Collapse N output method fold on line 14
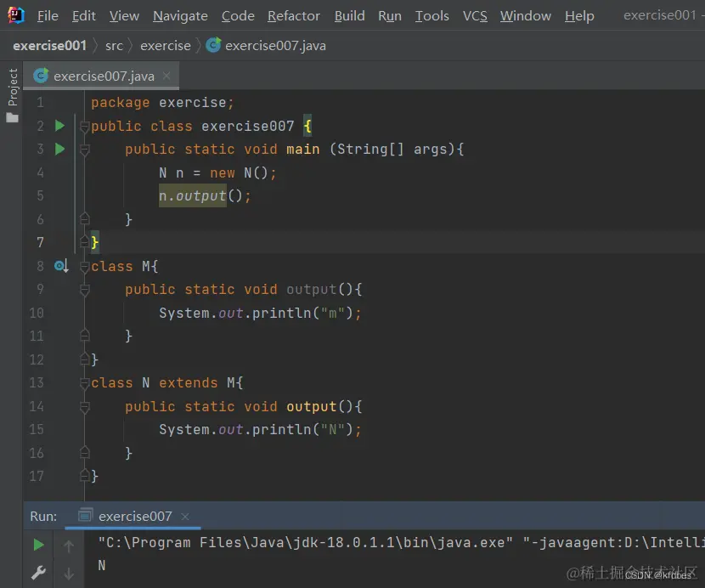The height and width of the screenshot is (588, 705). click(x=84, y=407)
